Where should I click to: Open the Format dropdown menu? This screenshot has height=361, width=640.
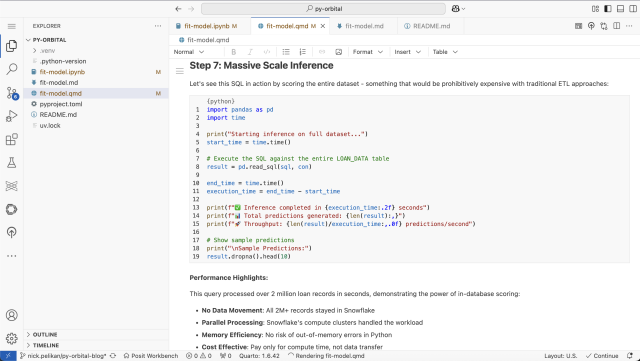(x=367, y=52)
